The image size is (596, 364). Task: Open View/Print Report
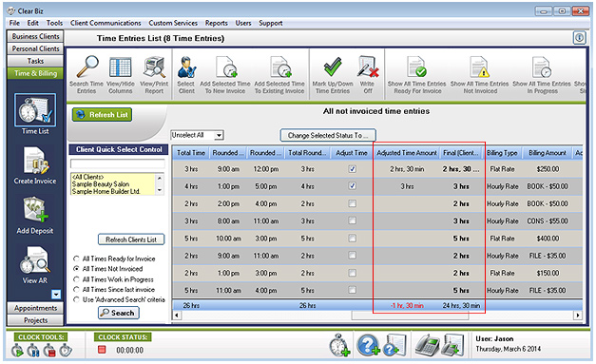coord(154,75)
